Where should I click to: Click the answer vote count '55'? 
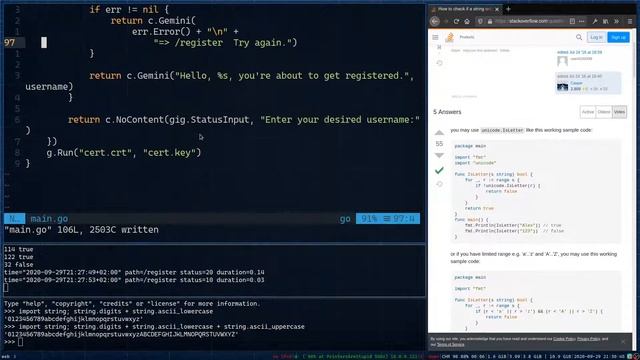[x=439, y=144]
